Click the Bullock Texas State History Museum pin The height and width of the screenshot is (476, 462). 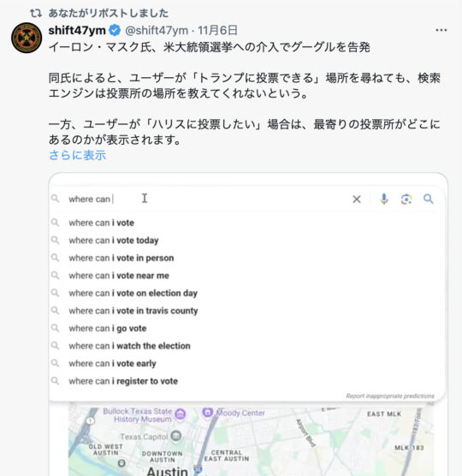click(181, 414)
